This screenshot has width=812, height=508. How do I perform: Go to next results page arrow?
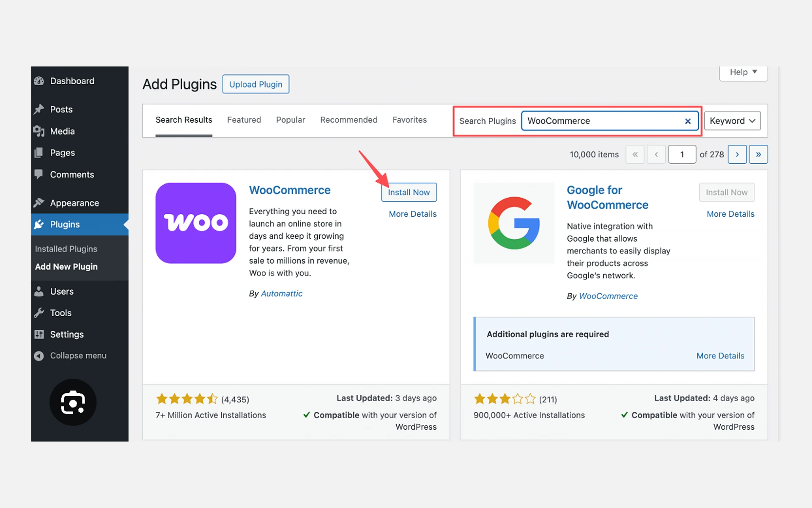(737, 155)
